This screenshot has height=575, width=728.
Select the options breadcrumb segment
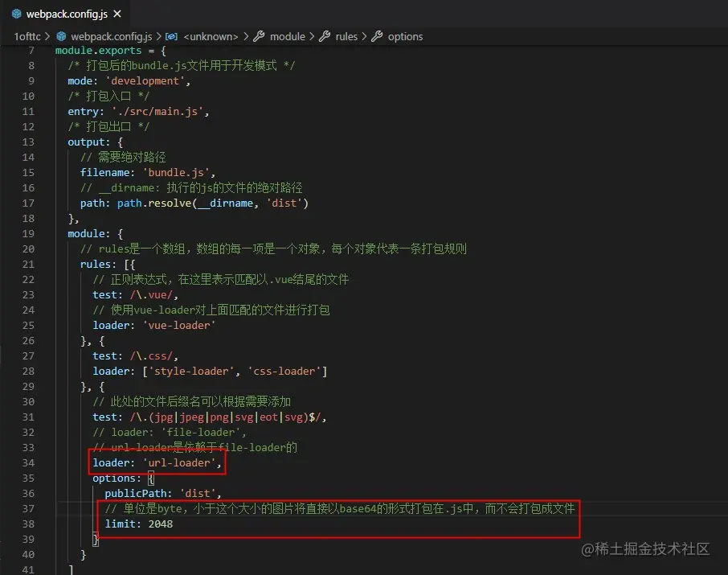click(x=405, y=36)
